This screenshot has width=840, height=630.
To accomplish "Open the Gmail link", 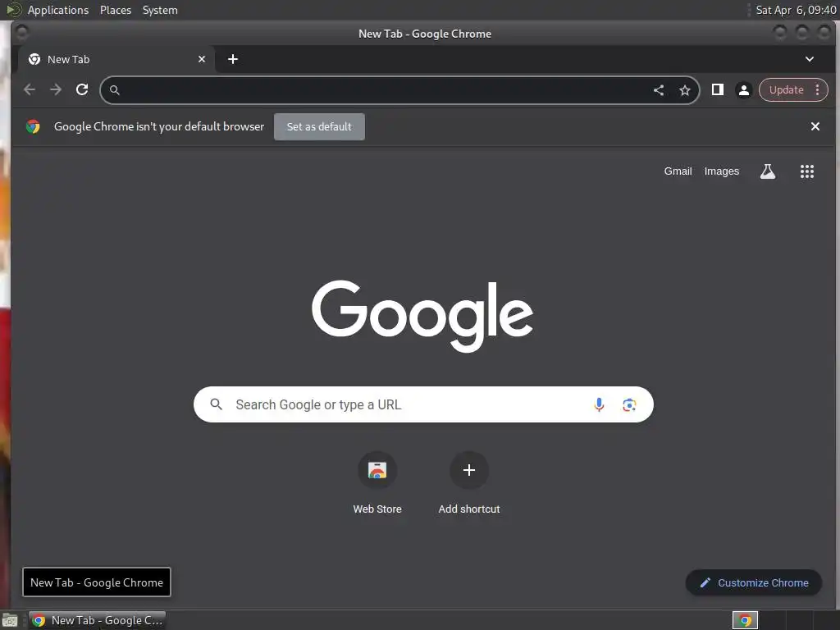I will 678,171.
